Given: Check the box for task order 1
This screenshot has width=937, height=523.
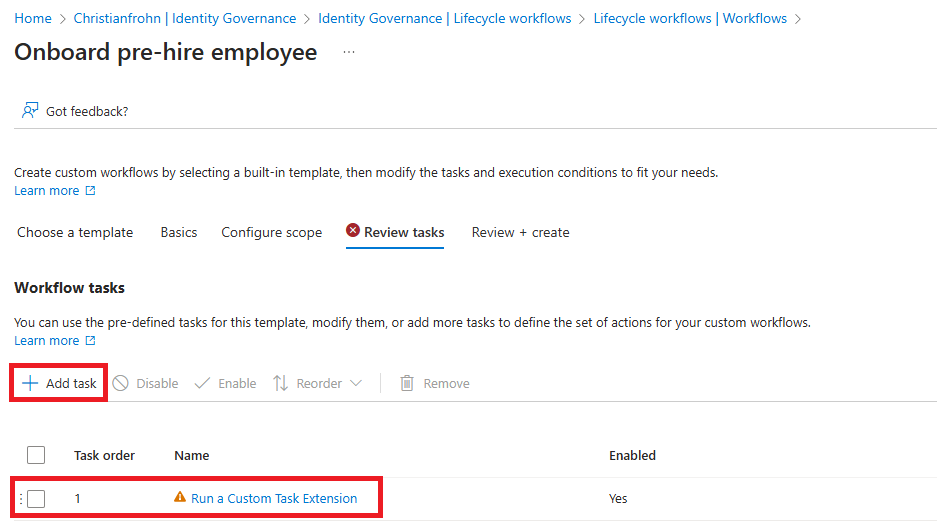Looking at the screenshot, I should [x=36, y=498].
